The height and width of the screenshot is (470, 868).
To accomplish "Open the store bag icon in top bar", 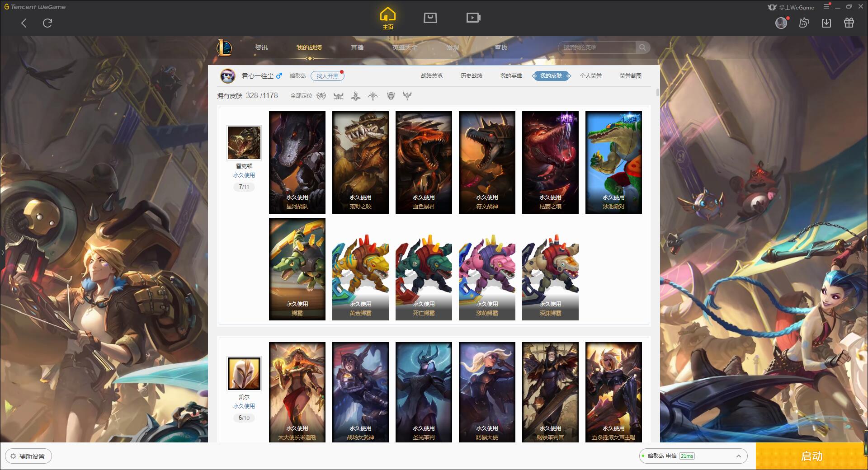I will coord(430,18).
